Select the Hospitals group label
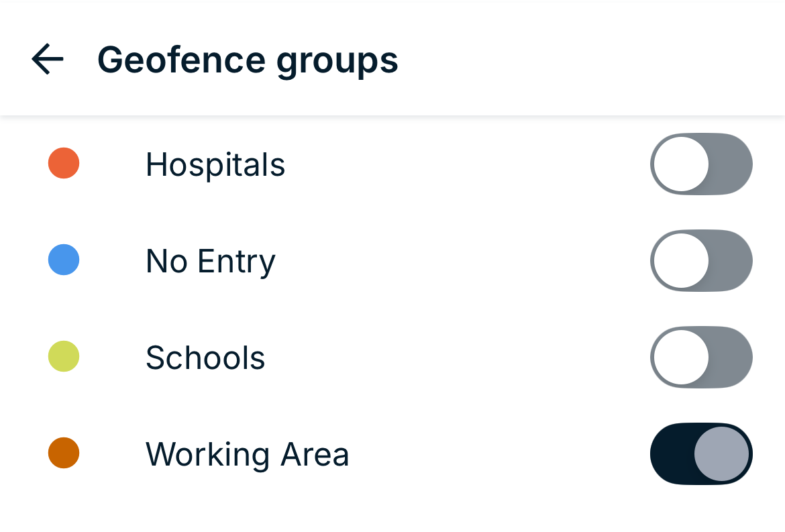Screen dimensions: 785x532 point(215,164)
